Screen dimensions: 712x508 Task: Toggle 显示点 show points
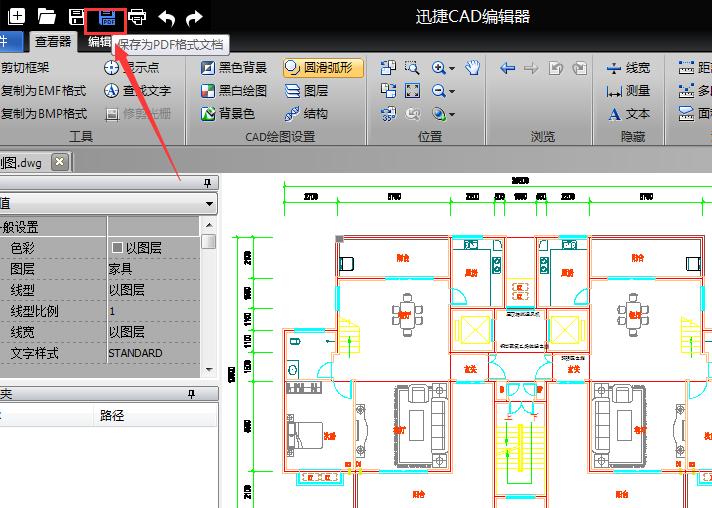point(132,68)
